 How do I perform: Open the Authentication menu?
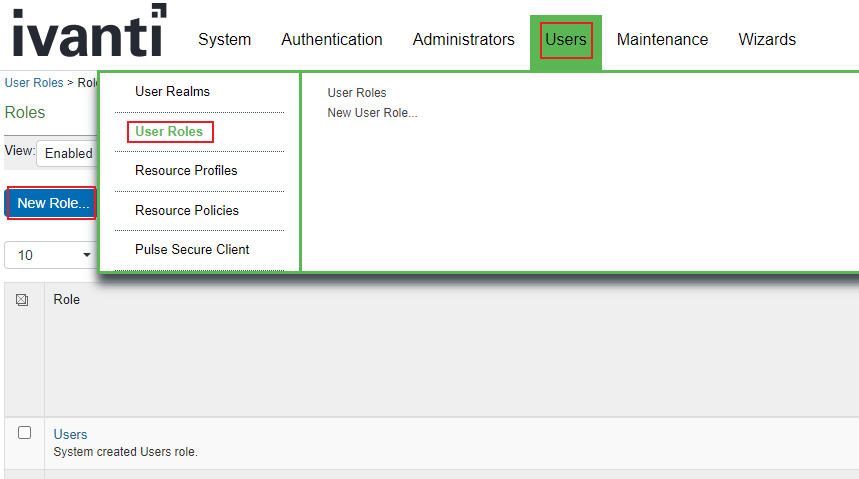(331, 40)
